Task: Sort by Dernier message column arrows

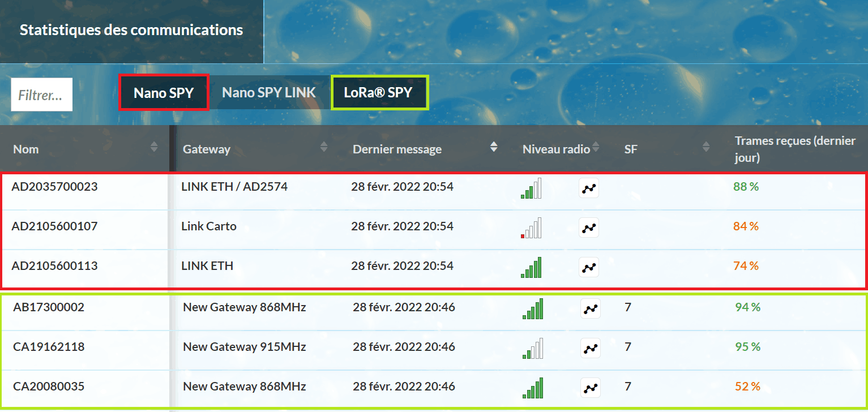Action: (494, 147)
